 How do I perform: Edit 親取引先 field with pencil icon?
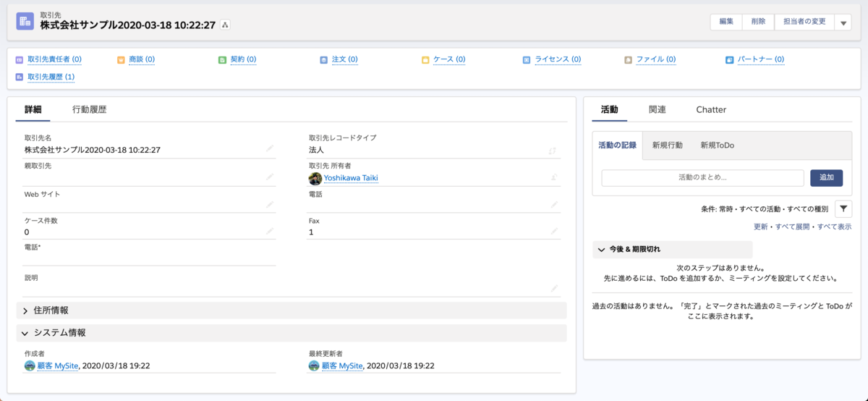click(270, 177)
